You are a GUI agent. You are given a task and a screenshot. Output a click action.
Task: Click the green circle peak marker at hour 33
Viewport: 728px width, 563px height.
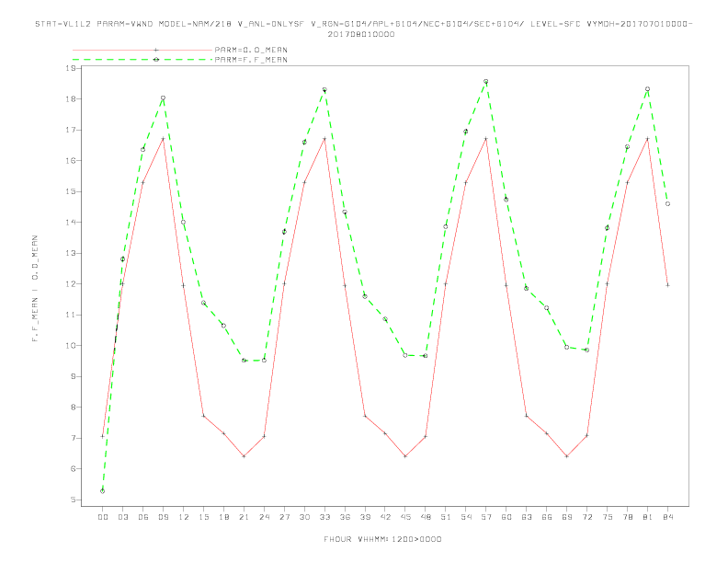click(324, 89)
